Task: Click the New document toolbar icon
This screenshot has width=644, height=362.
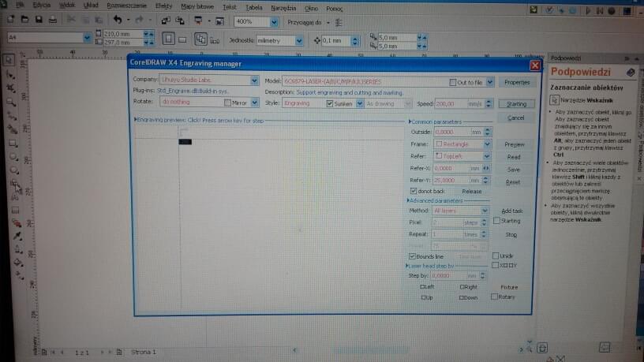Action: pyautogui.click(x=11, y=19)
